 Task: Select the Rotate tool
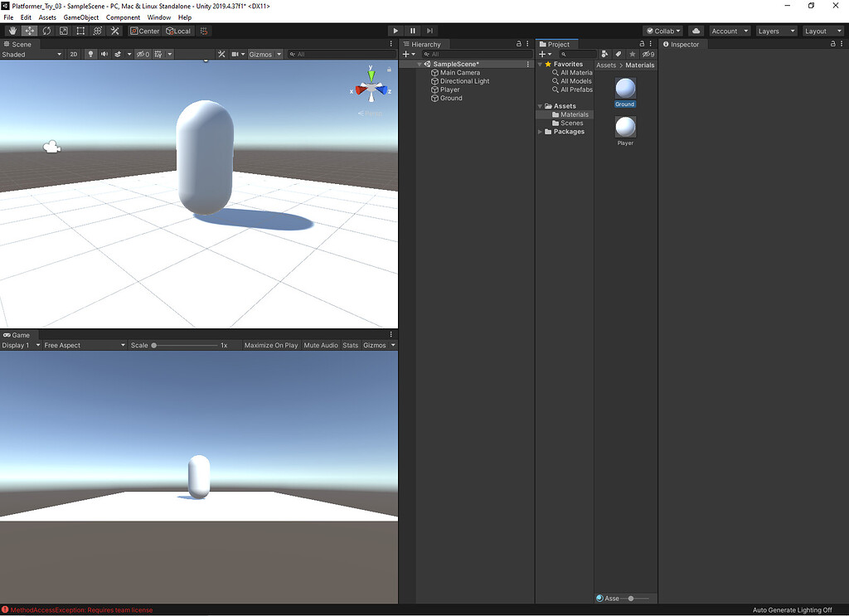46,31
